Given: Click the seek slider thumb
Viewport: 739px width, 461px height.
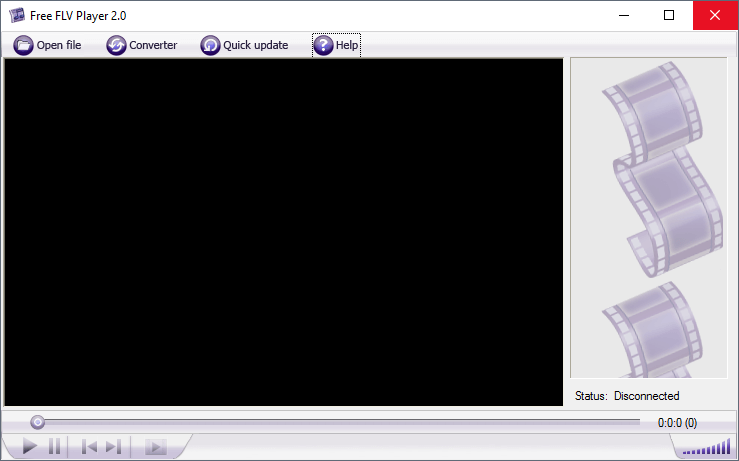Looking at the screenshot, I should tap(38, 422).
